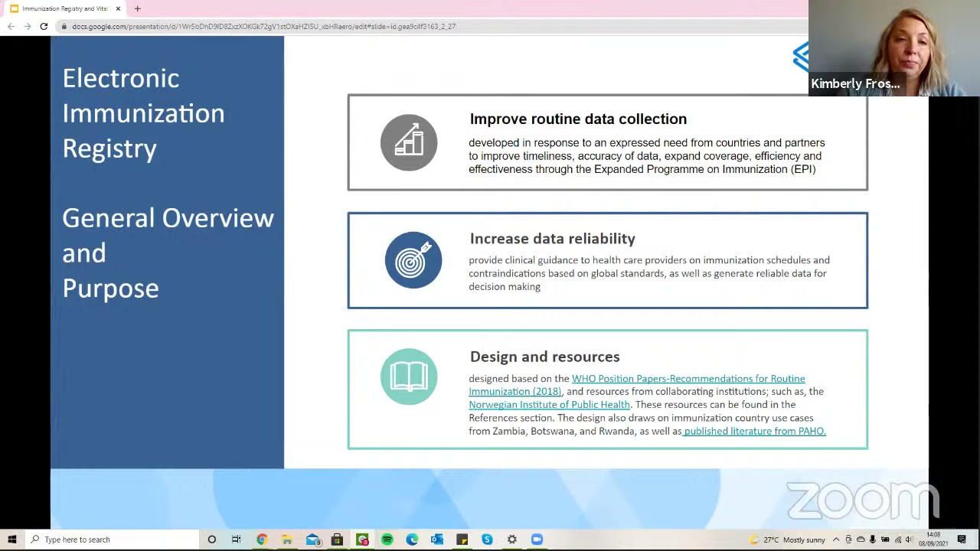Open Settings gear from the taskbar

point(512,540)
